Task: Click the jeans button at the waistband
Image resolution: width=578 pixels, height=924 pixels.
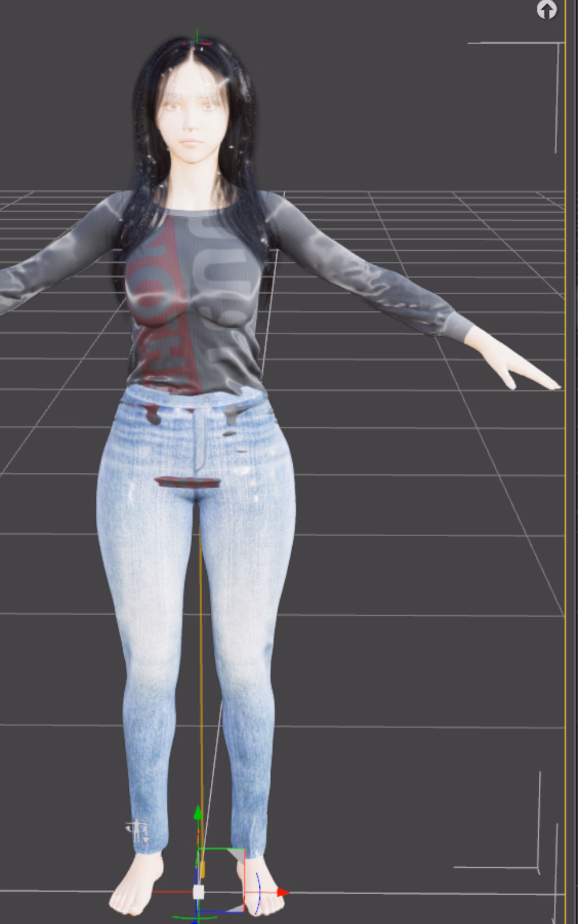Action: click(208, 400)
